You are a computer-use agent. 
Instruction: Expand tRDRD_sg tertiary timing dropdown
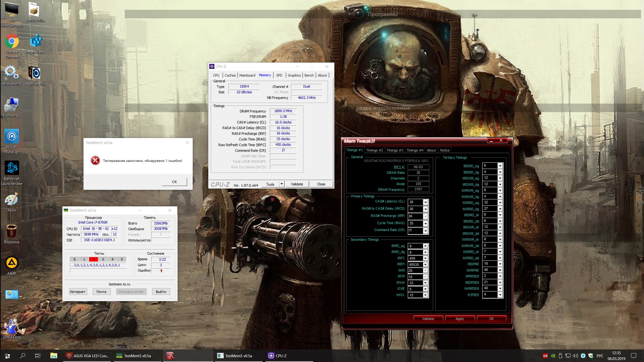coord(500,166)
